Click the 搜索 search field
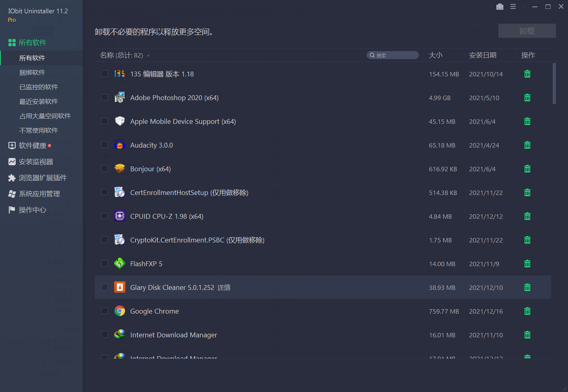 [x=393, y=55]
